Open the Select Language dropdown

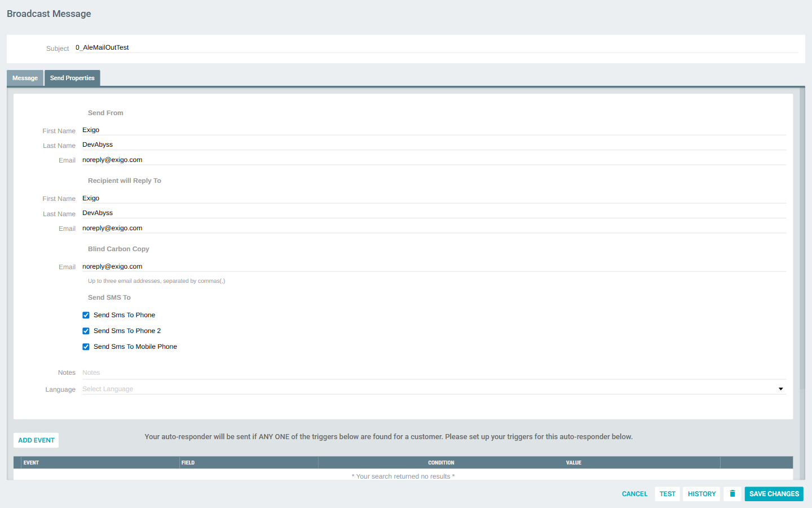tap(434, 389)
